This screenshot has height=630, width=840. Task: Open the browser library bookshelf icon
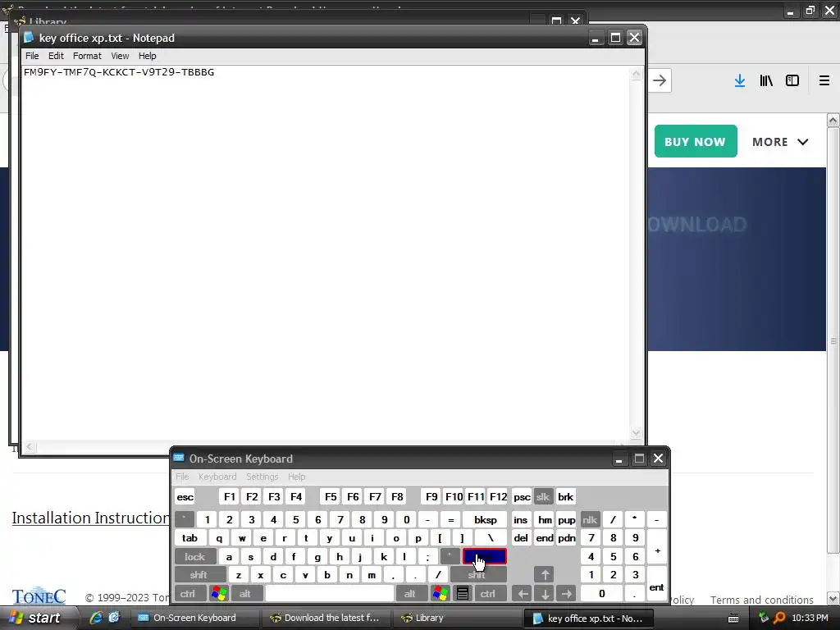point(766,81)
